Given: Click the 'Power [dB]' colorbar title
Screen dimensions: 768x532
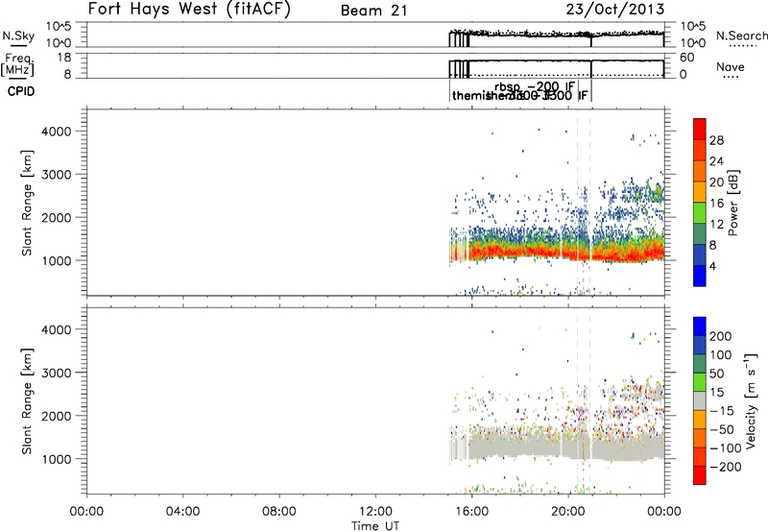Looking at the screenshot, I should [x=732, y=203].
